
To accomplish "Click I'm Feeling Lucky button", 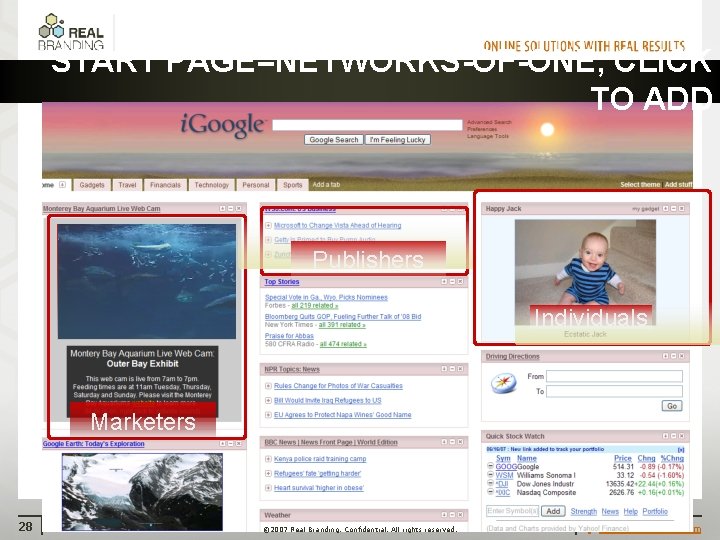I will click(398, 140).
